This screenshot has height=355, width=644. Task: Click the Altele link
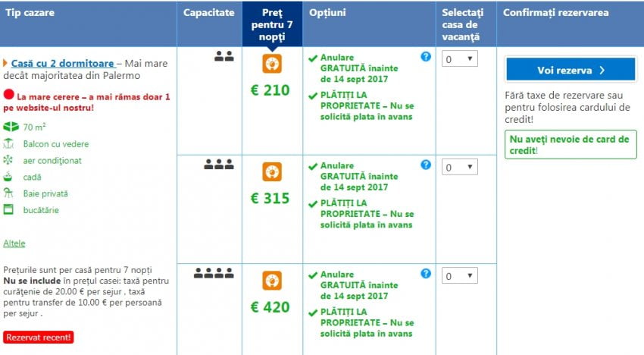coord(14,243)
